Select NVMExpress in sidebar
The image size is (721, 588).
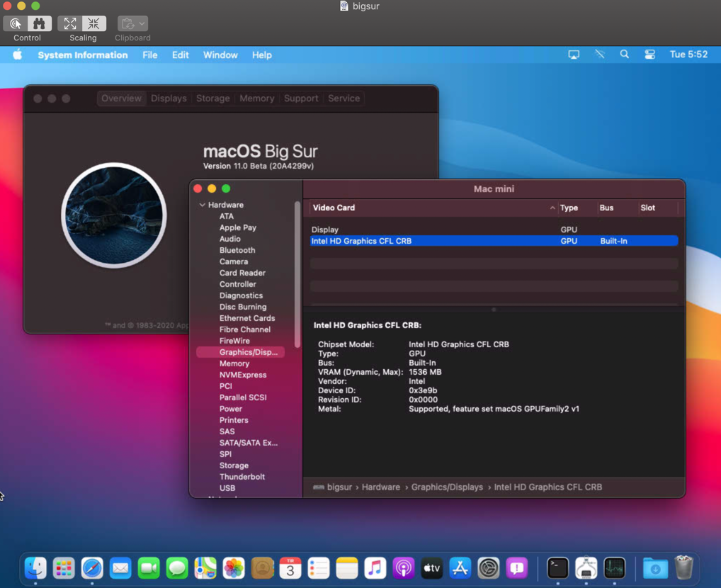pos(243,375)
